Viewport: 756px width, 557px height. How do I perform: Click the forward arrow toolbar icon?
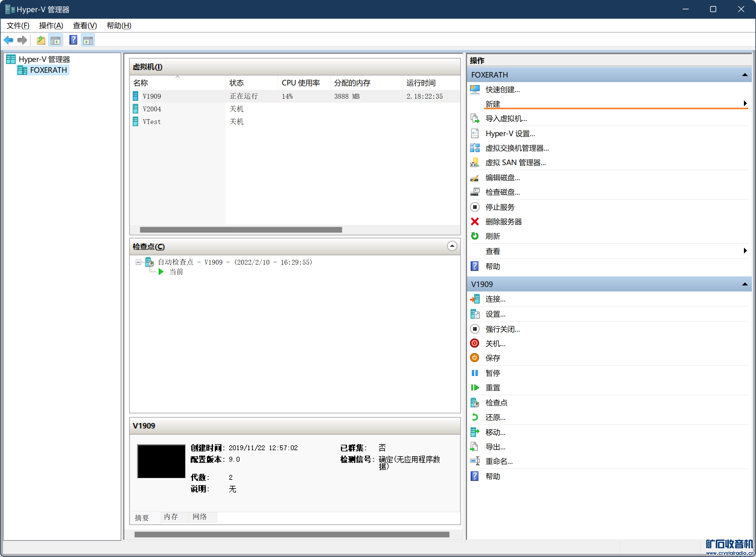(22, 40)
